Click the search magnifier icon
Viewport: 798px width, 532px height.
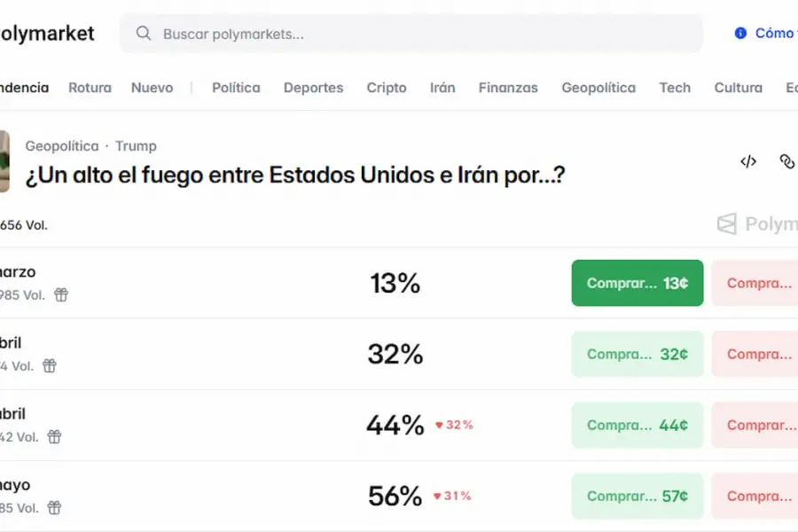point(143,33)
